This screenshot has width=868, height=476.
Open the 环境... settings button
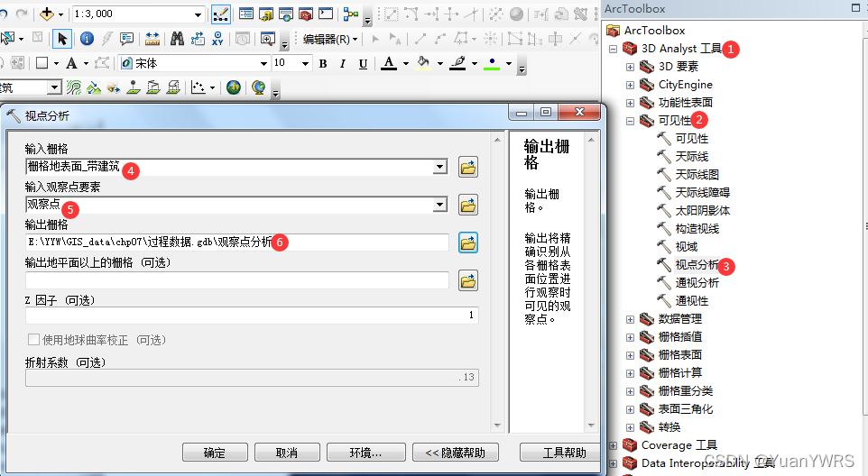click(x=366, y=453)
